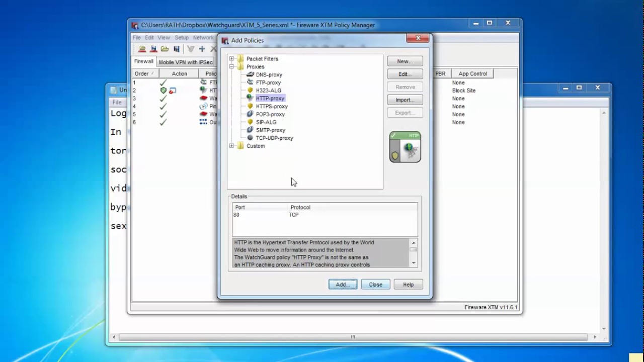644x362 pixels.
Task: Click the open file folder toolbar icon
Action: (x=165, y=49)
